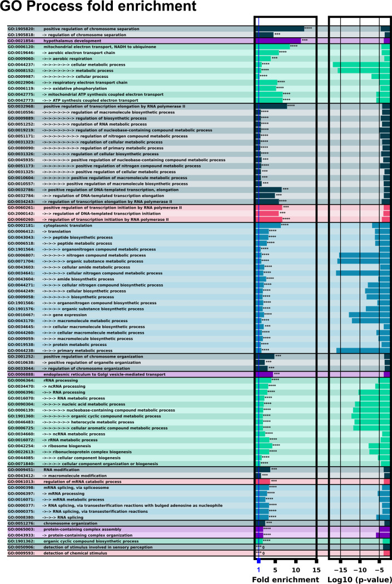Click 'mitochondrial ATP synthesis coupled electron transport'

click(x=106, y=94)
